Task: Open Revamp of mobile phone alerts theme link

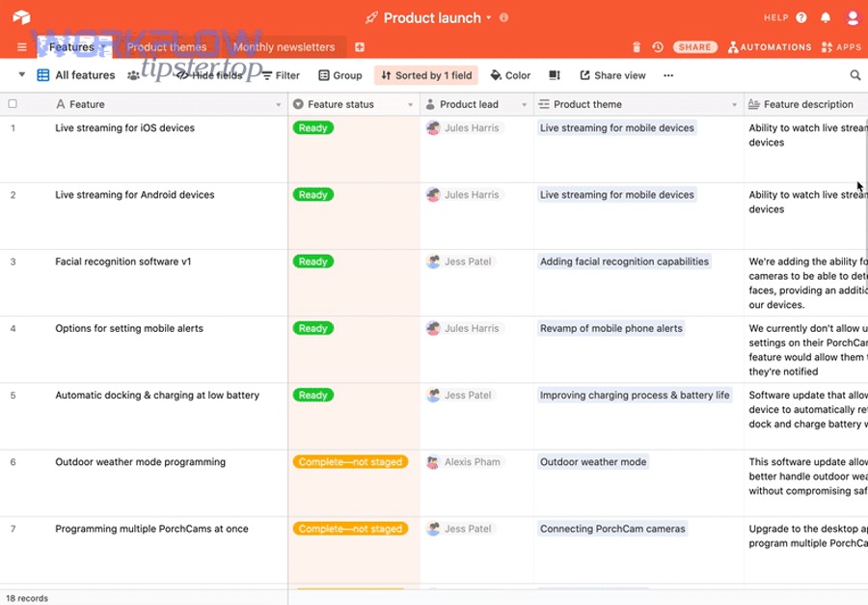Action: pyautogui.click(x=611, y=328)
